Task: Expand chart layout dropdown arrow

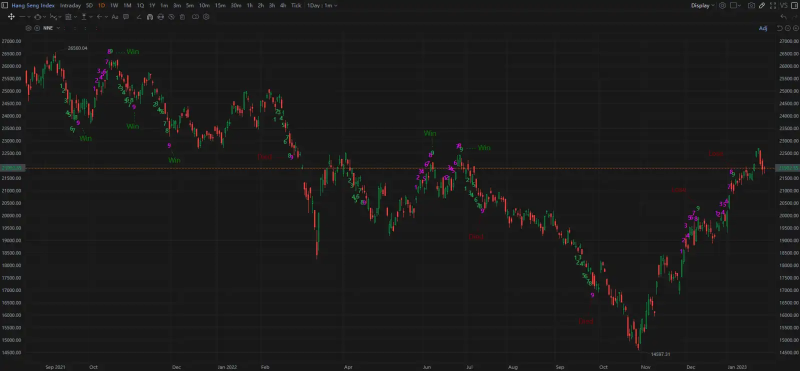Action: coord(739,5)
